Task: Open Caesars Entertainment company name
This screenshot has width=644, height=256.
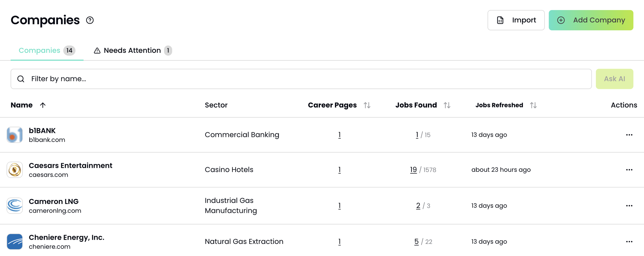Action: point(71,165)
